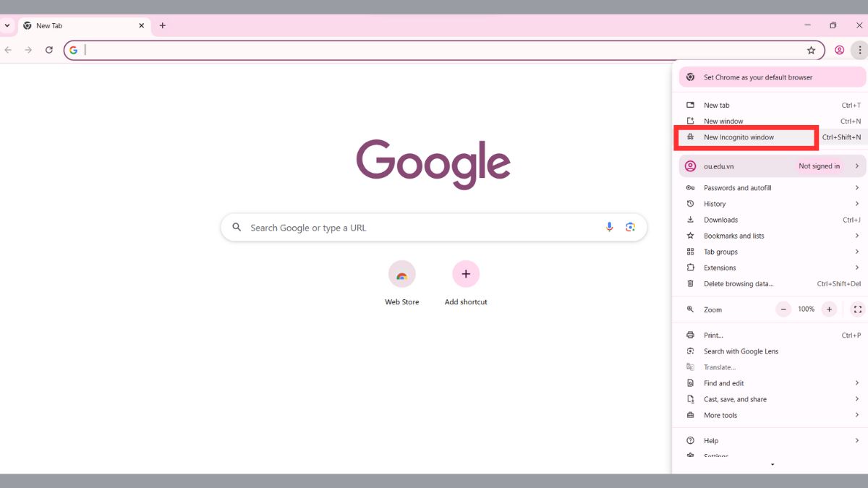The image size is (868, 488).
Task: Close the three-dot Chrome menu button
Action: pyautogui.click(x=859, y=50)
